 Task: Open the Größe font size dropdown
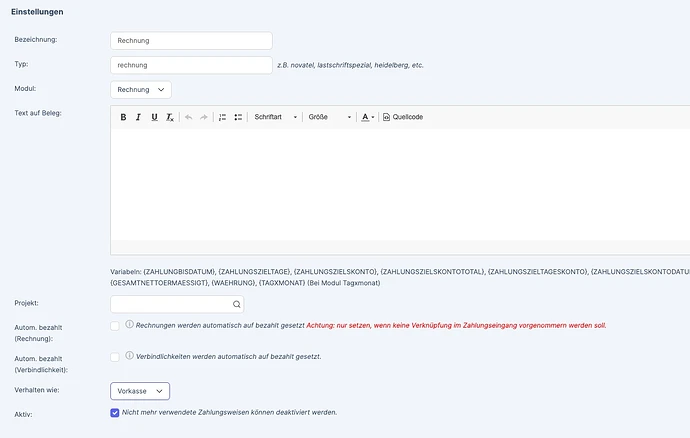click(x=330, y=117)
